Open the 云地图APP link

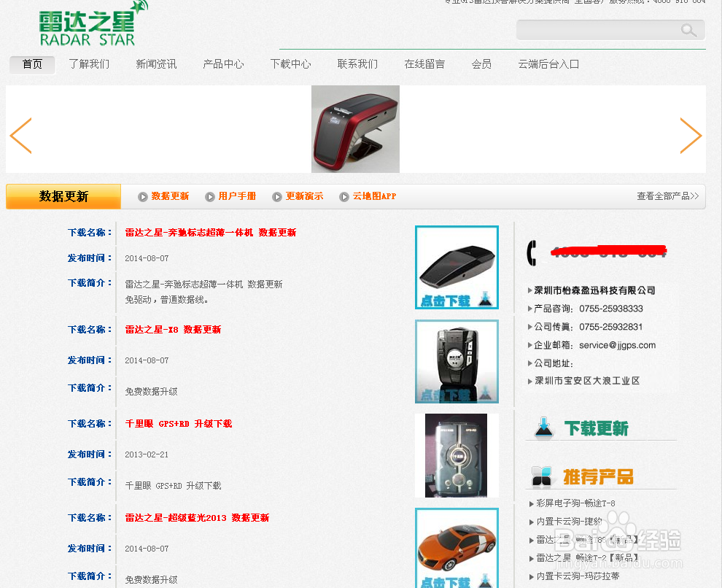pos(374,196)
